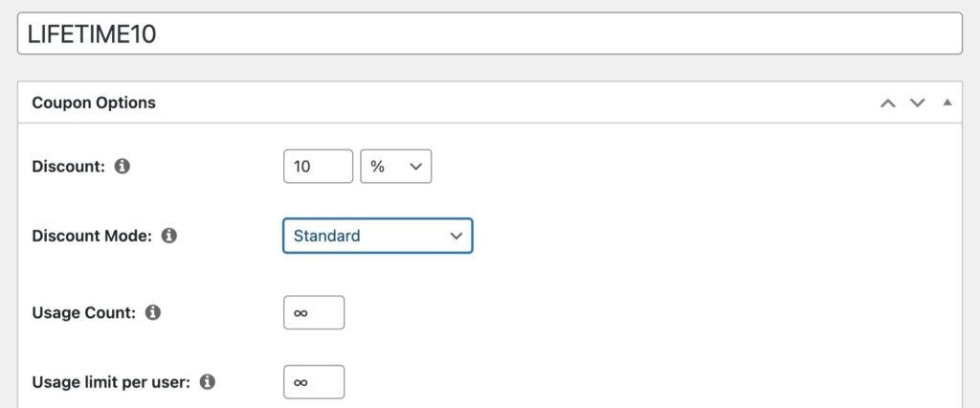980x408 pixels.
Task: Focus the LIFETIME10 coupon code field
Action: tap(490, 34)
